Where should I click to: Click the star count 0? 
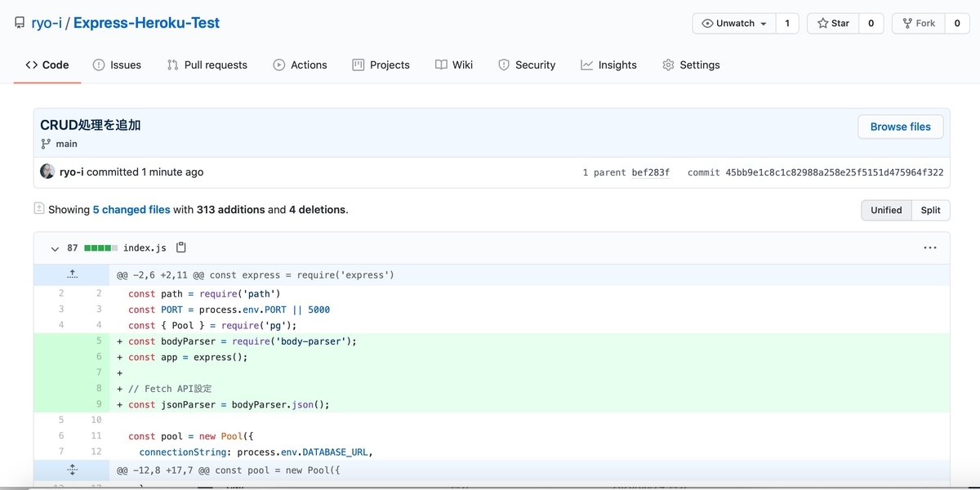pyautogui.click(x=871, y=24)
